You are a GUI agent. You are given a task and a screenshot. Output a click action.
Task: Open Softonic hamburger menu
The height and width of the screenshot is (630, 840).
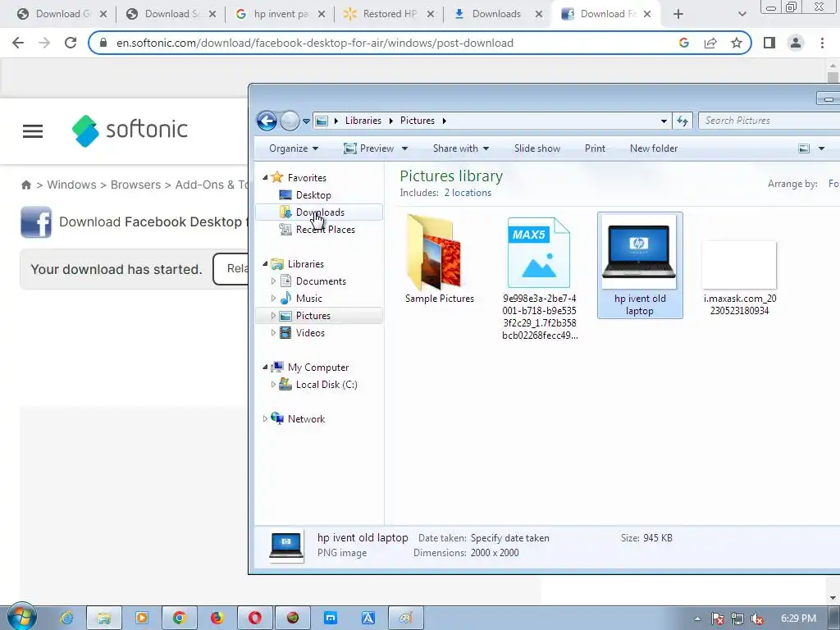[33, 130]
